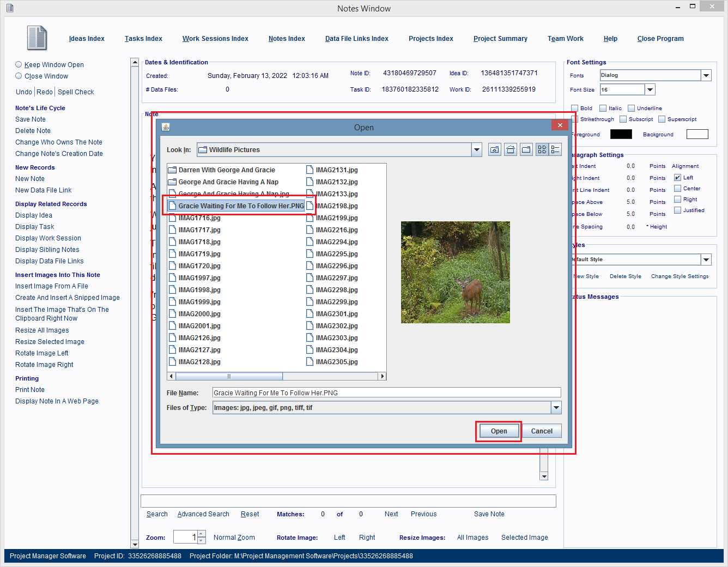Select the Close Window radio button
The width and height of the screenshot is (728, 567).
(19, 76)
